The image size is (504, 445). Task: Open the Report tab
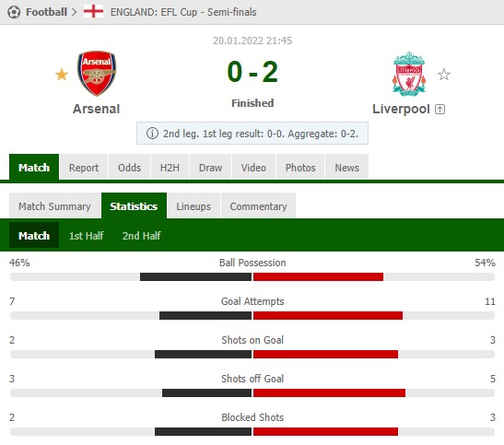pyautogui.click(x=84, y=167)
